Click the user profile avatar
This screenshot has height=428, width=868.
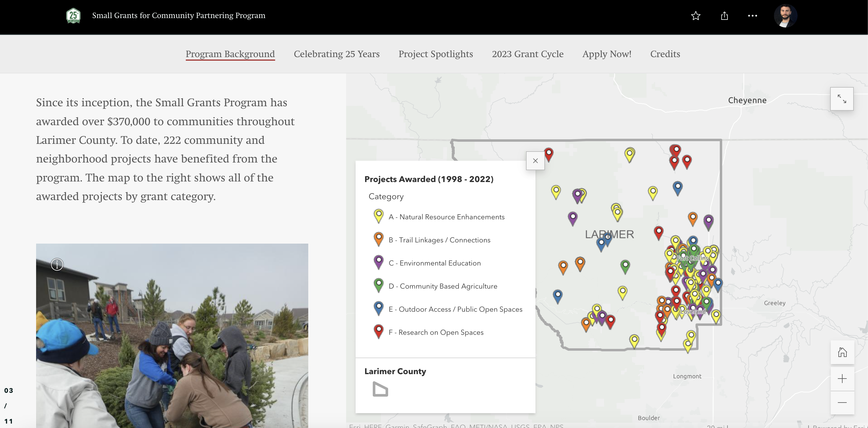click(x=785, y=16)
